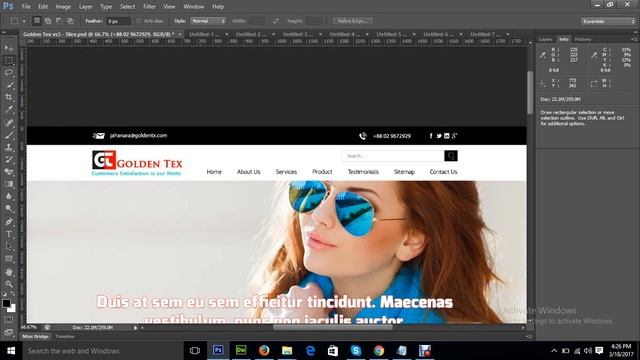Show hidden system tray icons

click(x=554, y=351)
